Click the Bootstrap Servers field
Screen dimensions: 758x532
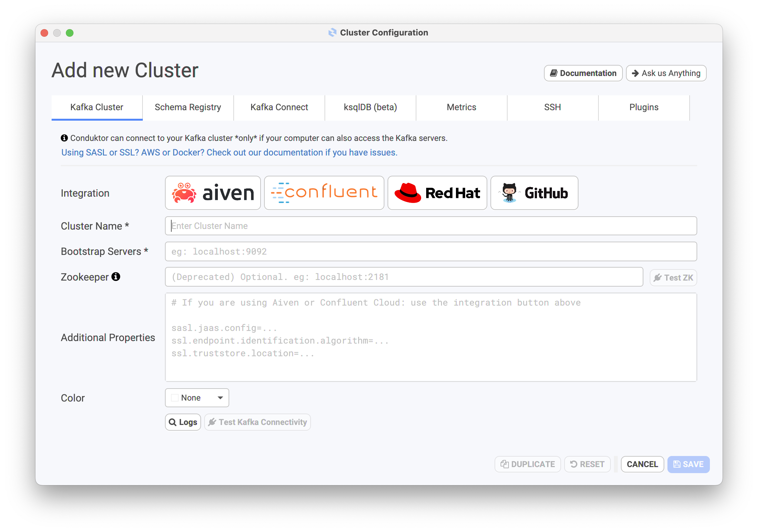(431, 252)
